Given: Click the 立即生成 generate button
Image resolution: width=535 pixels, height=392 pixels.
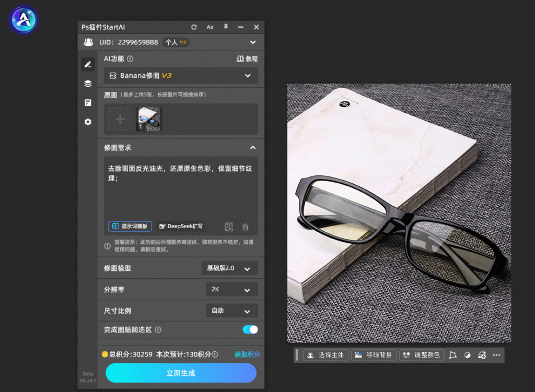Looking at the screenshot, I should click(181, 373).
